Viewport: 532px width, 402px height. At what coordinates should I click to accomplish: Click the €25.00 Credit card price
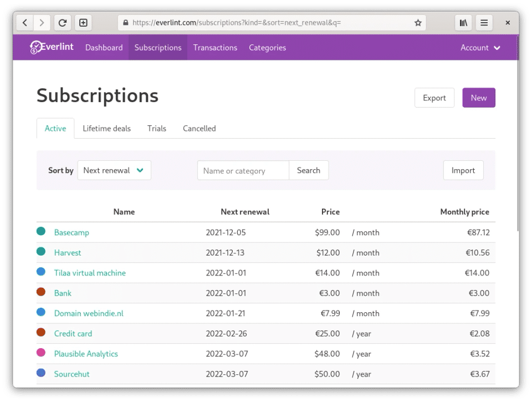point(328,333)
